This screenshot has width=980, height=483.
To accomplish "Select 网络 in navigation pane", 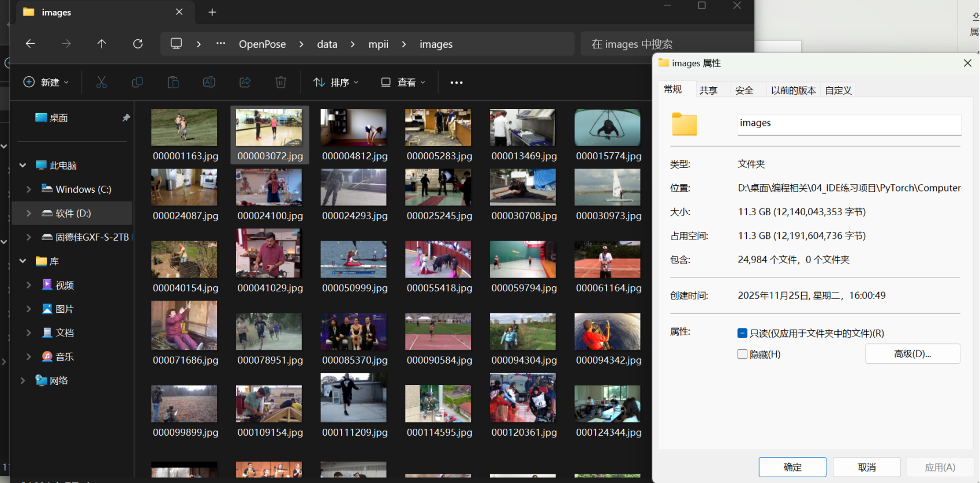I will [x=58, y=381].
